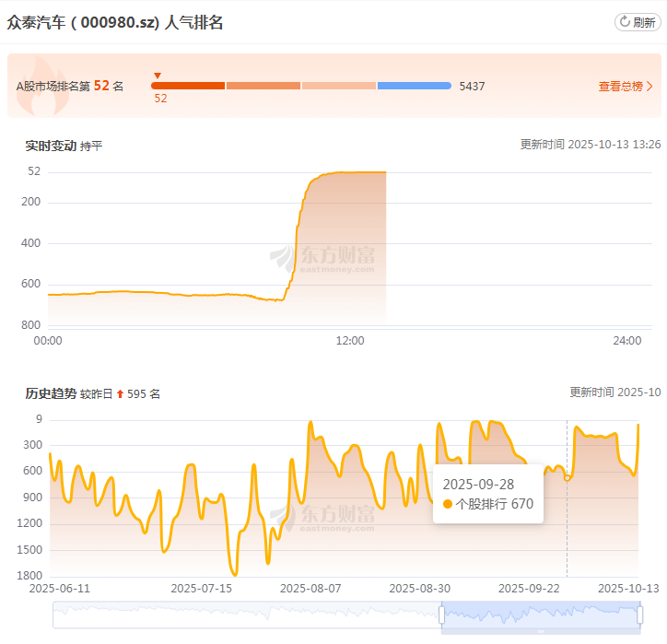Select the right handle of history range selector
This screenshot has height=644, width=667.
point(639,615)
